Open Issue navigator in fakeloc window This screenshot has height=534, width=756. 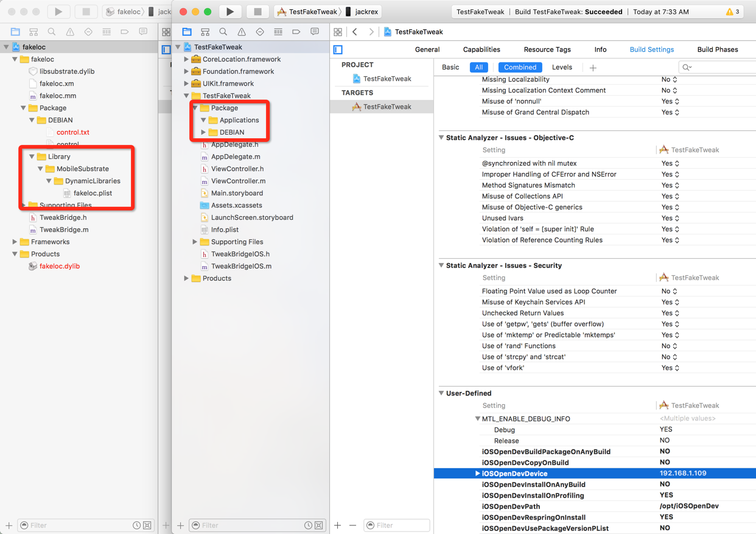70,32
